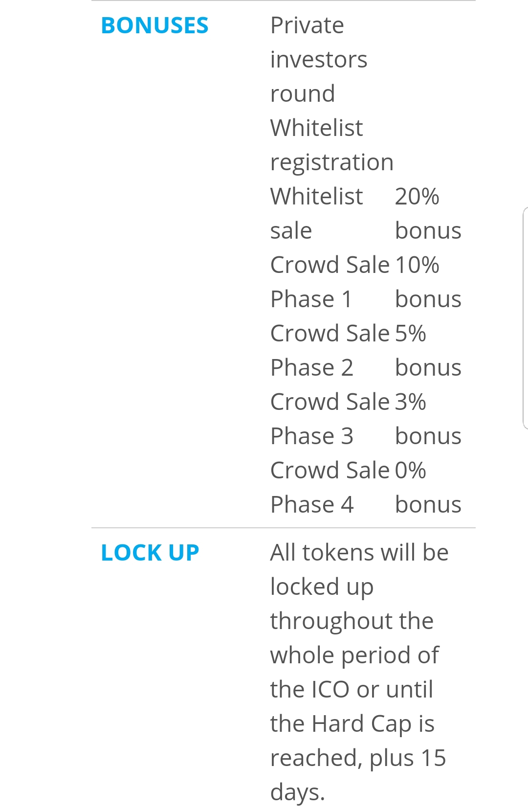Viewport: 528px width, 812px height.
Task: Click the 'whole period of' text line
Action: pyautogui.click(x=355, y=655)
